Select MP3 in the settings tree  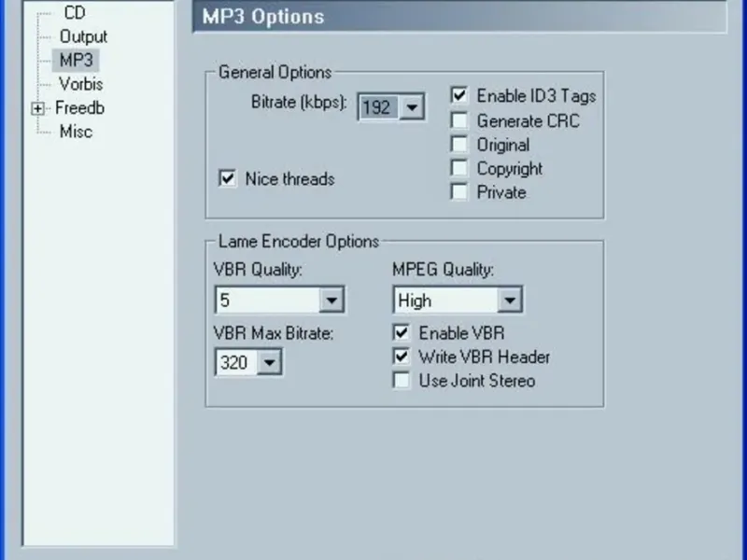pyautogui.click(x=76, y=60)
